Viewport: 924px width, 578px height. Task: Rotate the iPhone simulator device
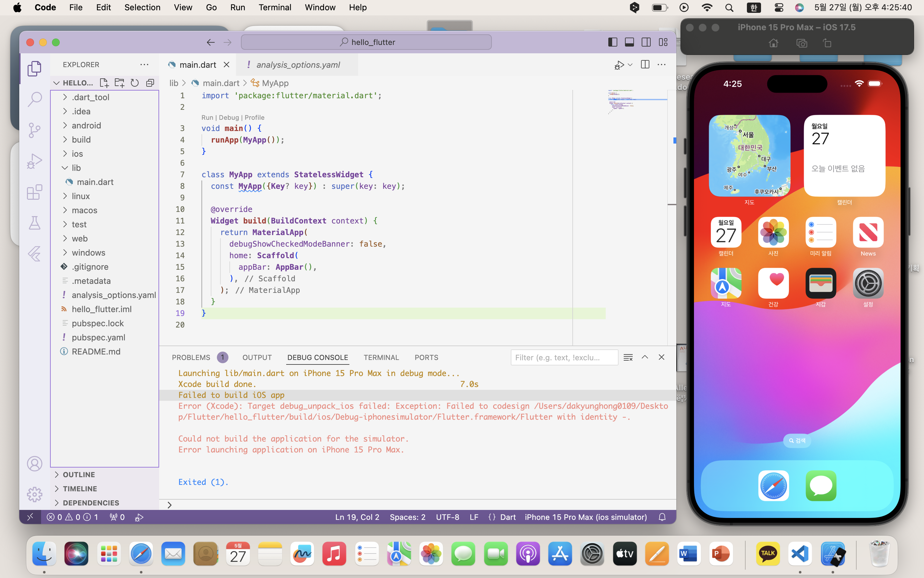pyautogui.click(x=827, y=43)
